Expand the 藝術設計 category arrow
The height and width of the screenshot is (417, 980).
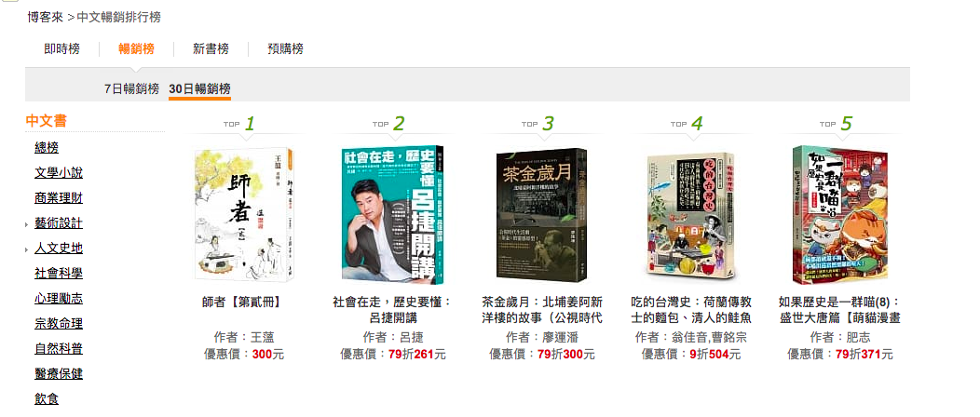(x=26, y=224)
